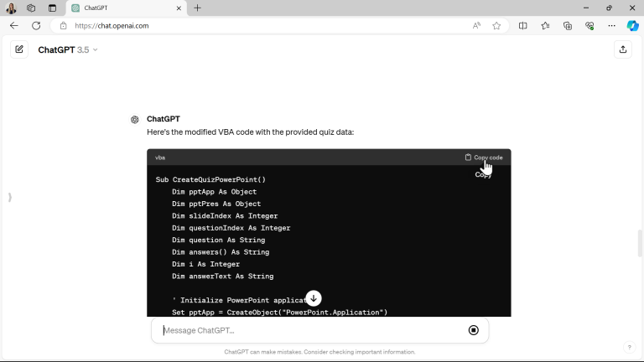The image size is (644, 362).
Task: Focus the Message ChatGPT input field
Action: pos(312,330)
